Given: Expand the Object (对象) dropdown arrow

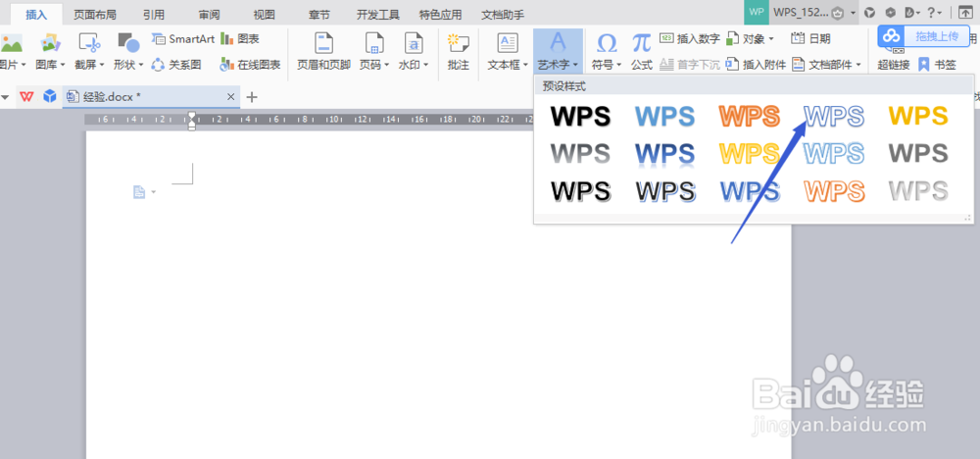Looking at the screenshot, I should 771,39.
